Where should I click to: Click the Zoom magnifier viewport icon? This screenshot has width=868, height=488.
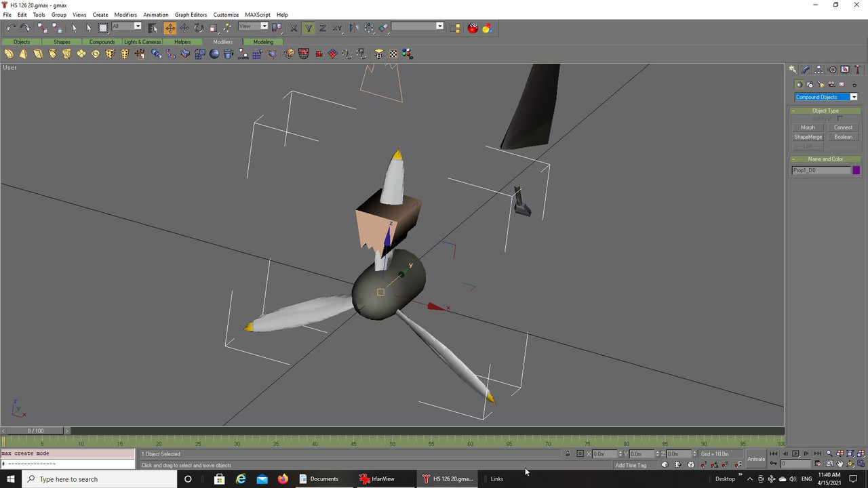point(829,453)
